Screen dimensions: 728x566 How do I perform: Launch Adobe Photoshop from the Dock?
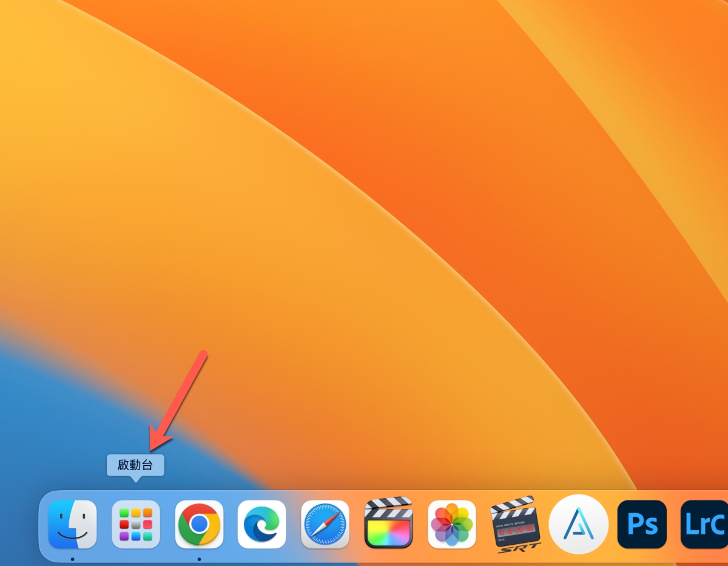click(x=642, y=524)
